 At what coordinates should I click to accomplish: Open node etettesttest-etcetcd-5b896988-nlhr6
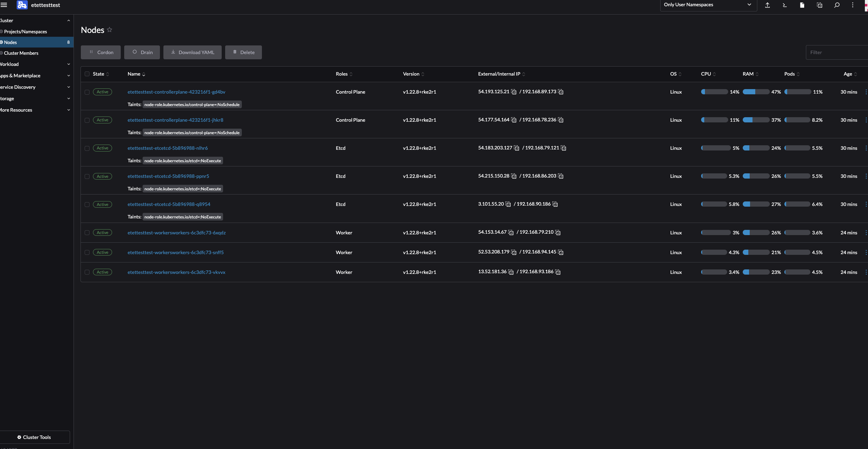click(168, 148)
